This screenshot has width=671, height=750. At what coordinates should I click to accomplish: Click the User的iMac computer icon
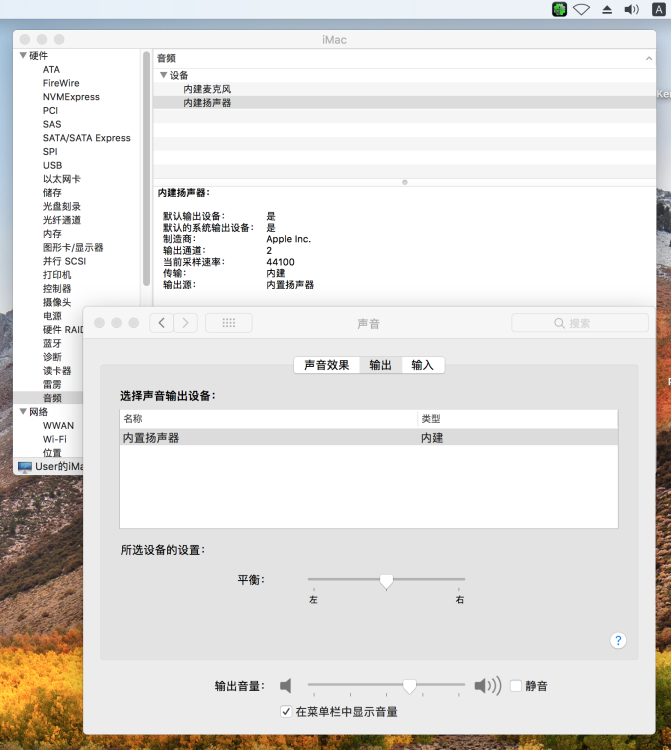click(x=24, y=466)
